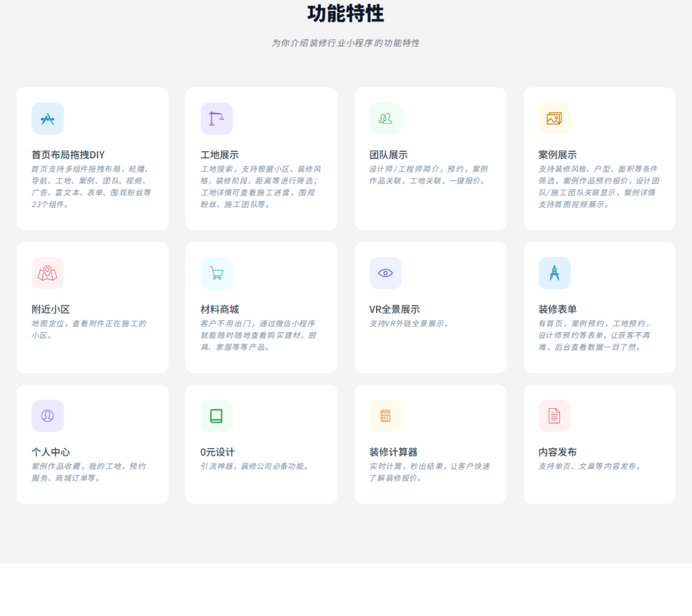Click description starting with 有首页，案例预约
692x616 pixels.
[595, 336]
